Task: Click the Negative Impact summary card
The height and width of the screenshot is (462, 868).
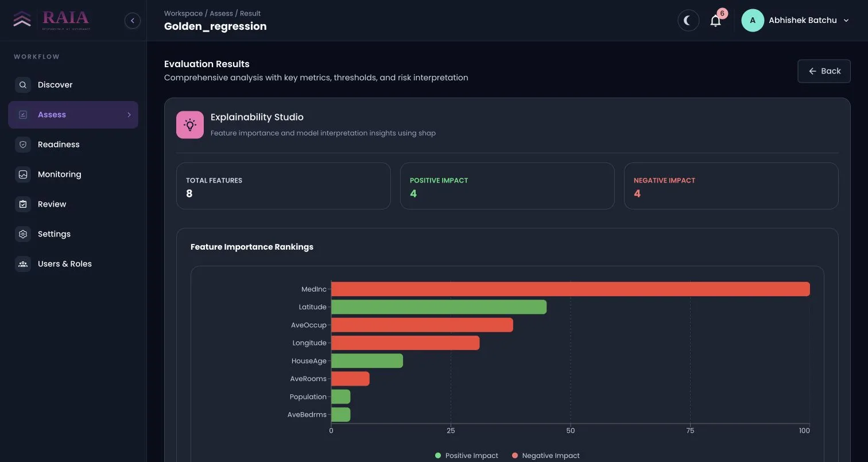Action: [731, 186]
